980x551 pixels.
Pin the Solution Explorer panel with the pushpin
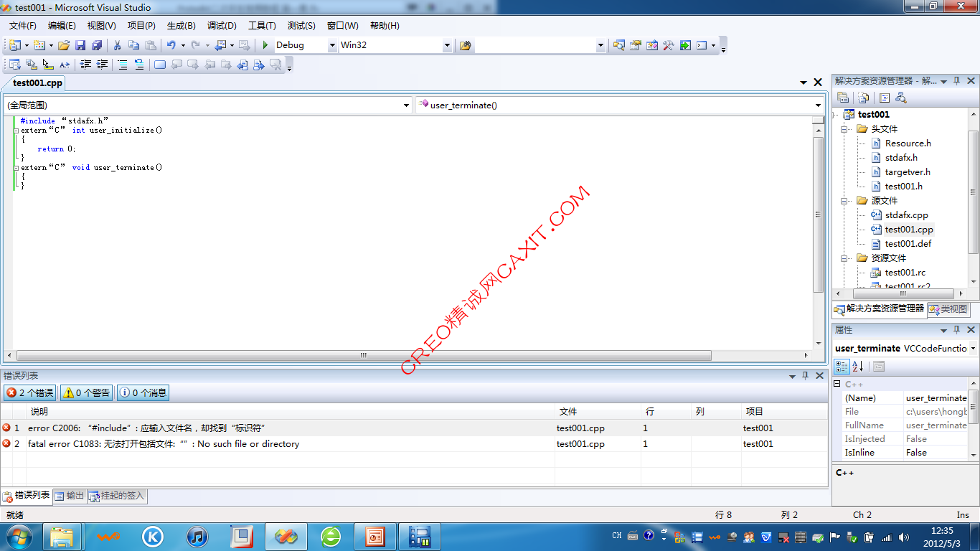click(956, 81)
